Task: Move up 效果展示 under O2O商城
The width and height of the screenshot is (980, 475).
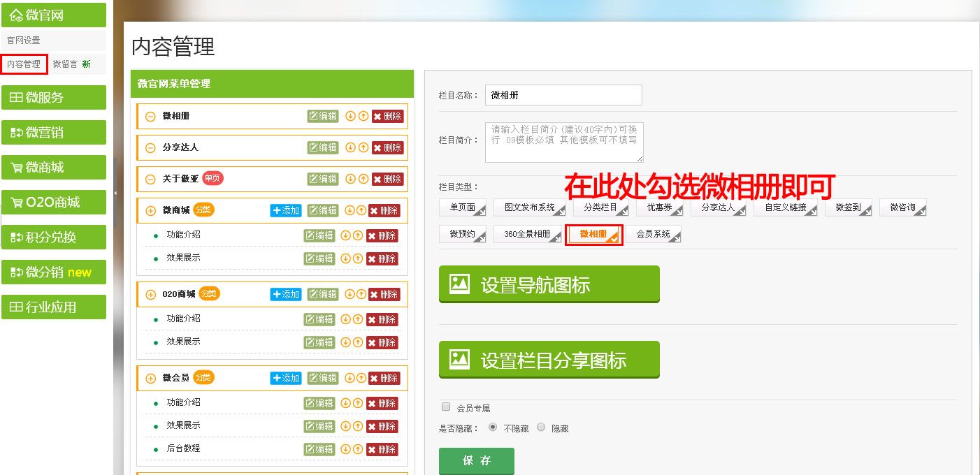Action: click(358, 342)
